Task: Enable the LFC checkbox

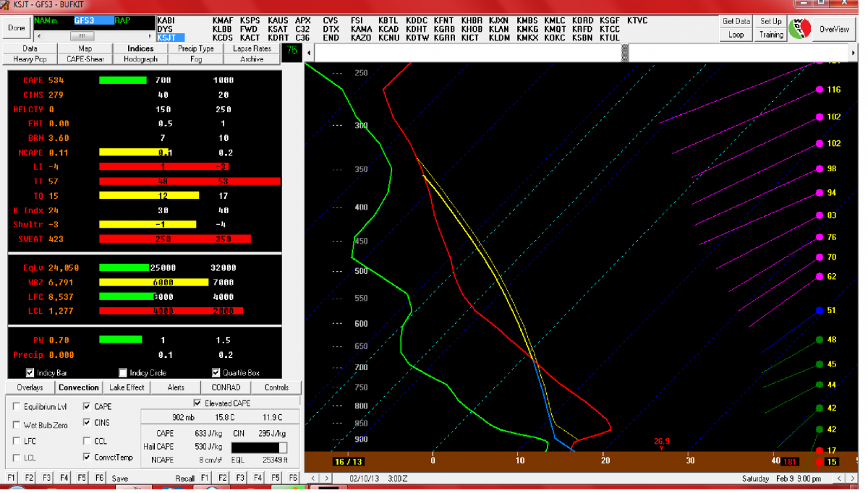Action: tap(17, 441)
